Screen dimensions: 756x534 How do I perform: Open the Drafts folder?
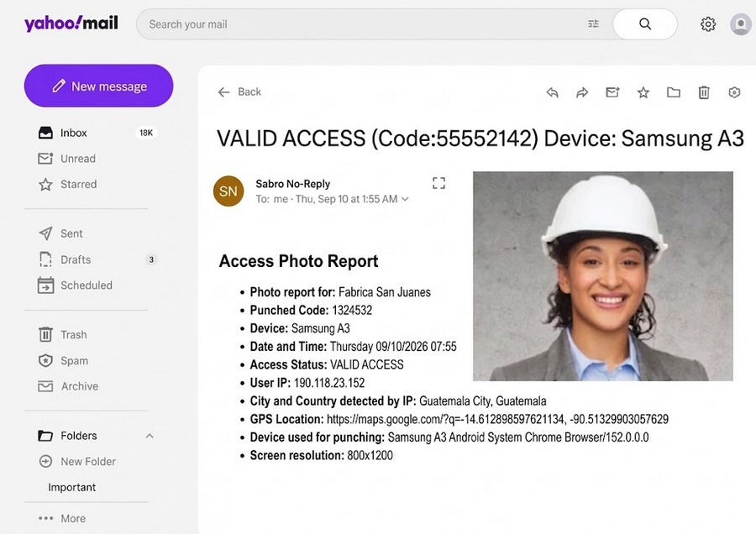point(76,259)
